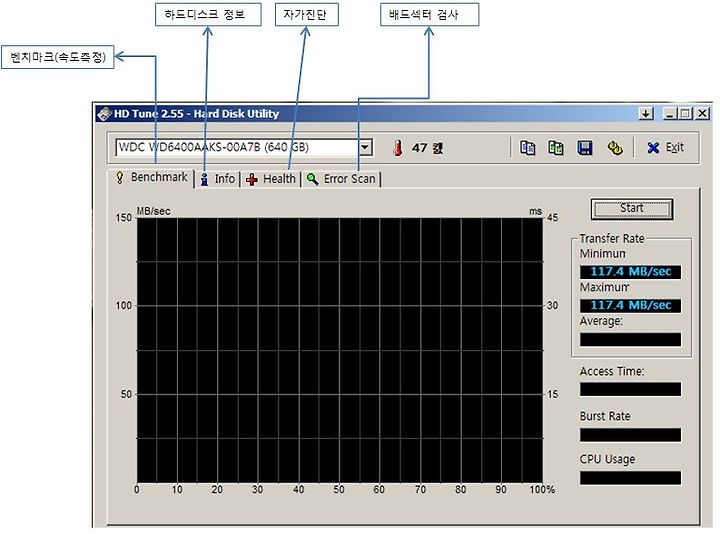This screenshot has width=720, height=534.
Task: Click the Benchmark tab lightbulb icon
Action: (x=120, y=178)
